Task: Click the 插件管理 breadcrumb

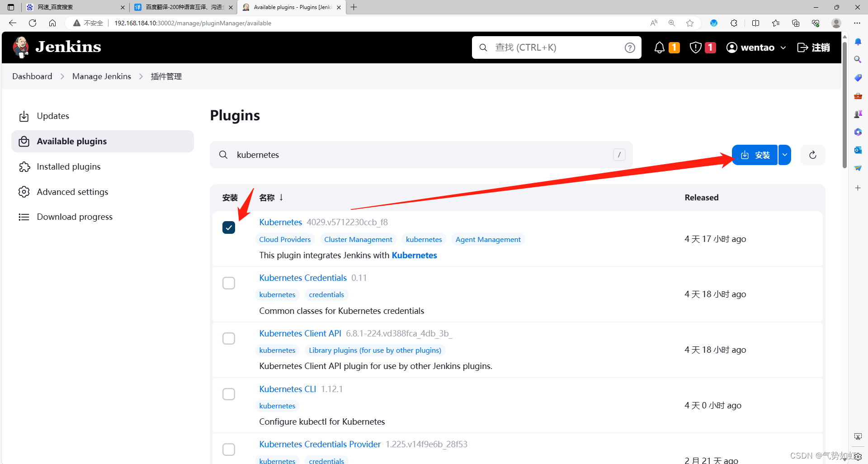Action: 166,76
